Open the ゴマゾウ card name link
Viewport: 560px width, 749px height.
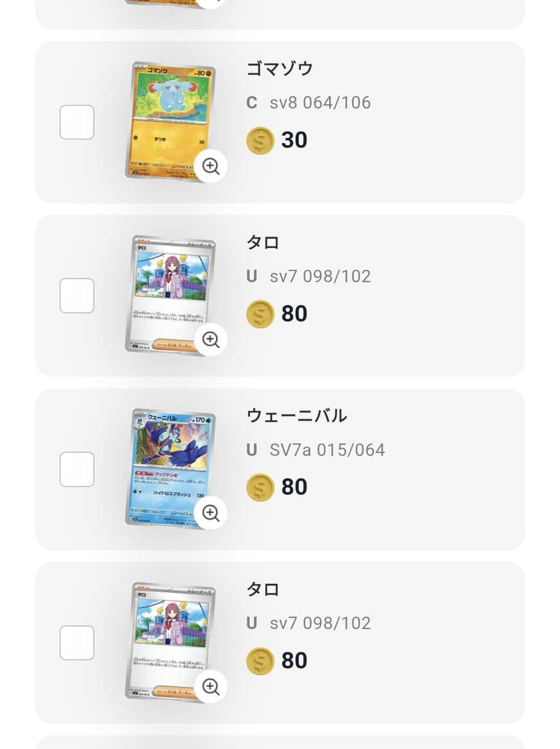click(280, 68)
